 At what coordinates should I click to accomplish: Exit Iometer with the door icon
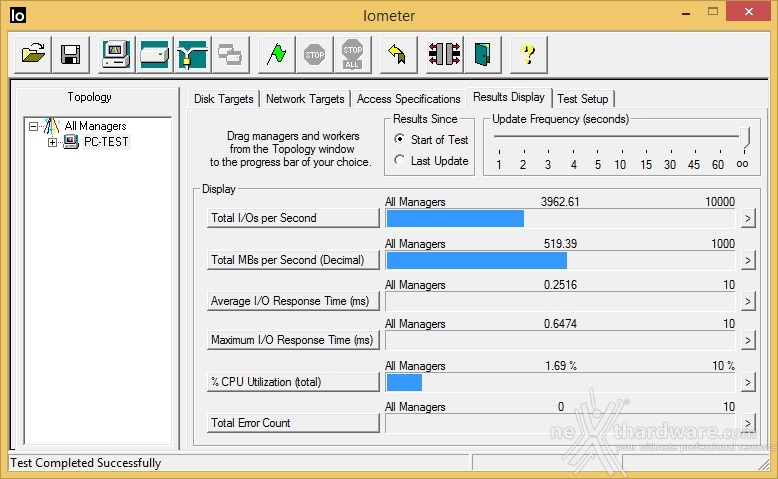tap(482, 55)
